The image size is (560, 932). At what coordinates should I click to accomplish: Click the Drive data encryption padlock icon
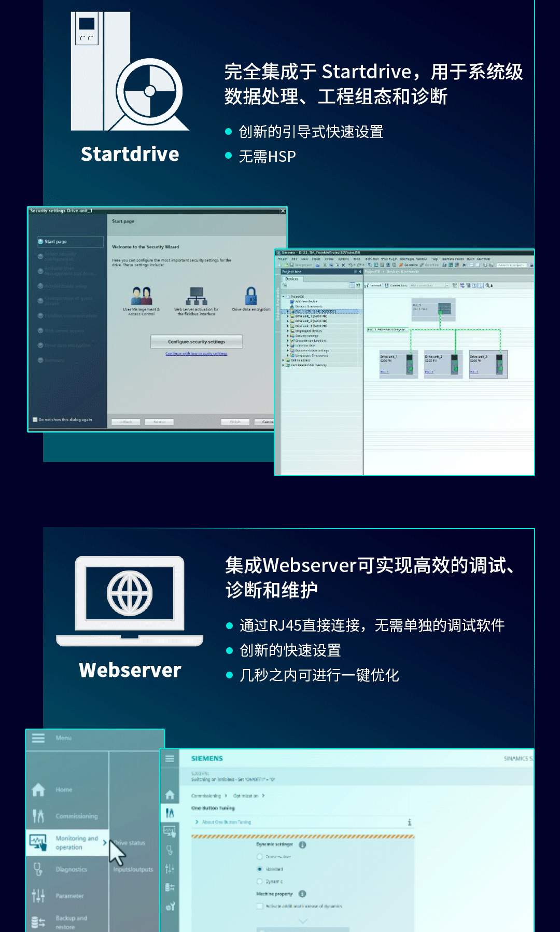[x=251, y=296]
